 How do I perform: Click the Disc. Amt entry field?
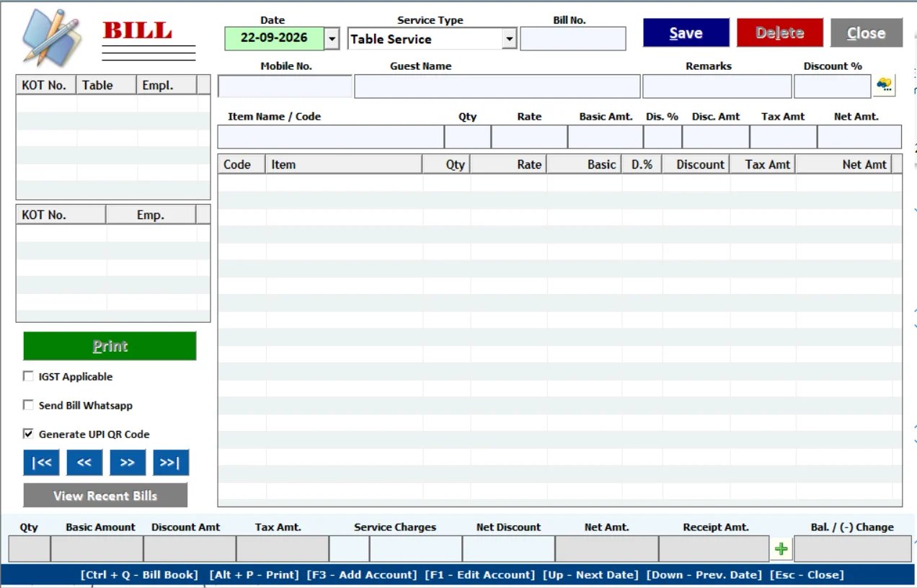point(716,137)
